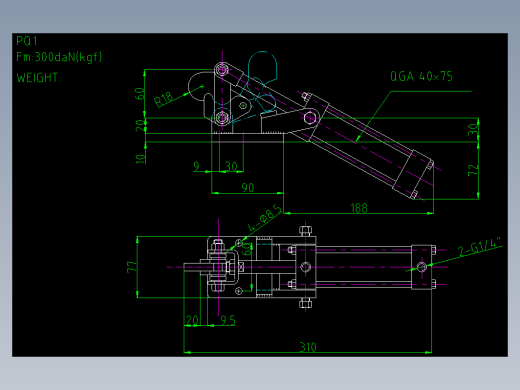Click the "30" dimension above 72
Viewport: 520px width, 390px height.
tap(473, 129)
